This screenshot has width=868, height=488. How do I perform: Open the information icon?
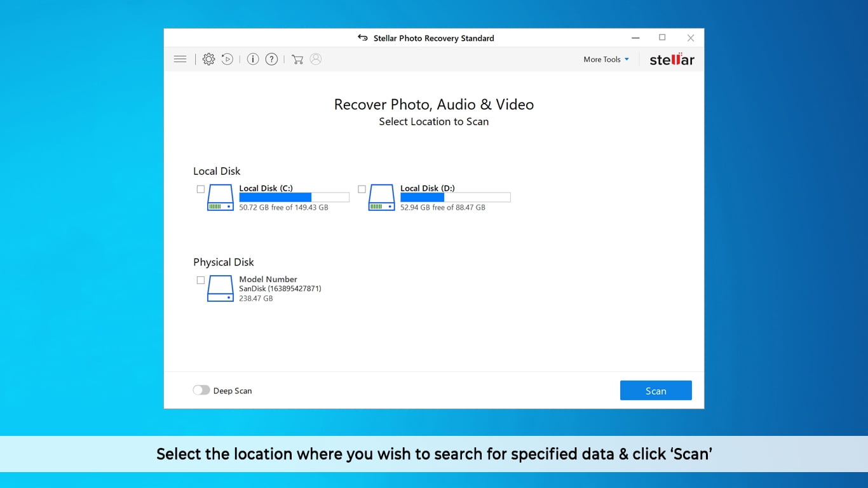point(253,59)
